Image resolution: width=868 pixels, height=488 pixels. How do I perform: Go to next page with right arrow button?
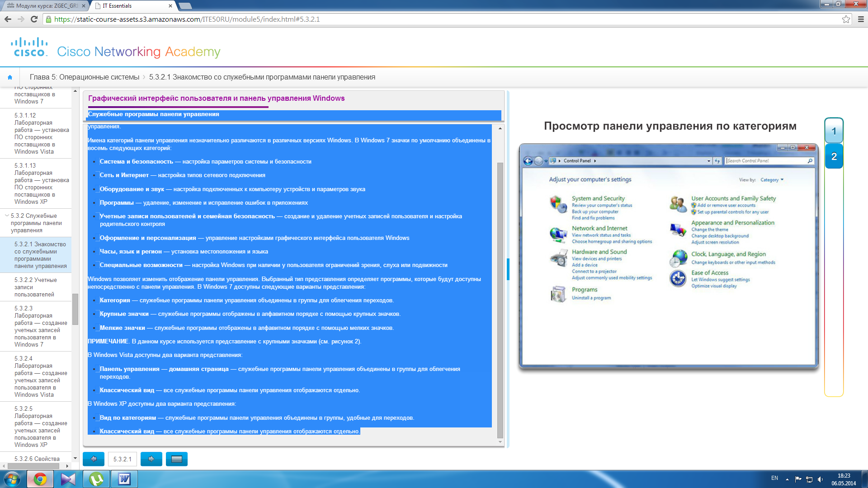coord(151,459)
